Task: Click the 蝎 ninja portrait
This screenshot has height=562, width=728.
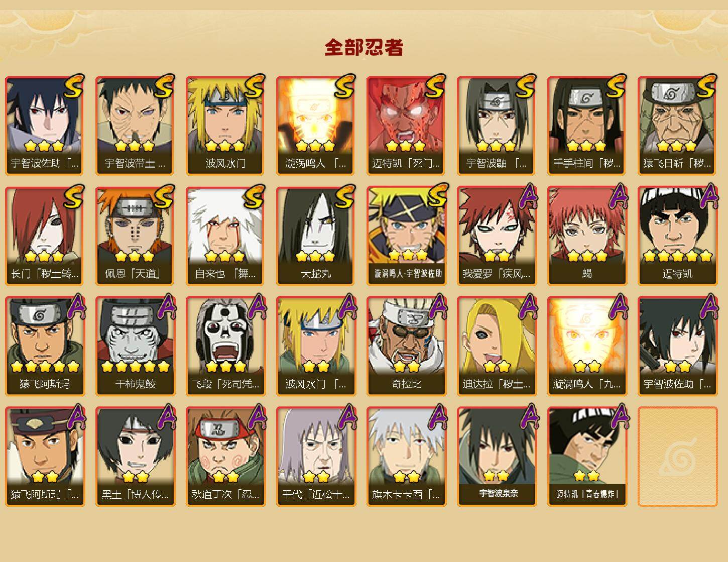Action: point(587,236)
